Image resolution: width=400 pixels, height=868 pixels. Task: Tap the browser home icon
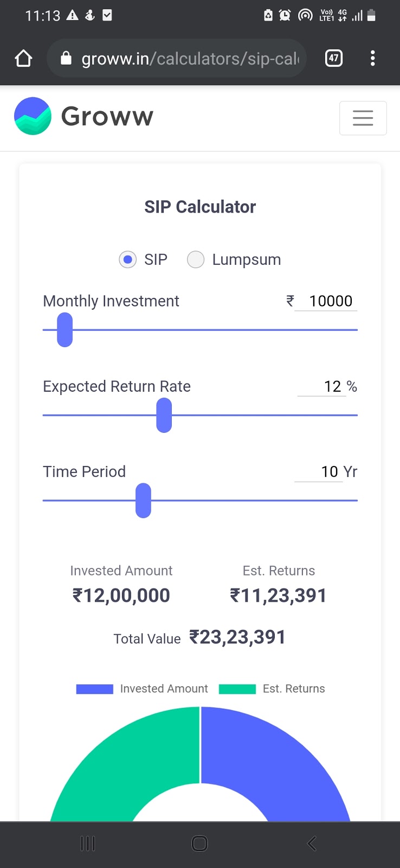(x=23, y=58)
